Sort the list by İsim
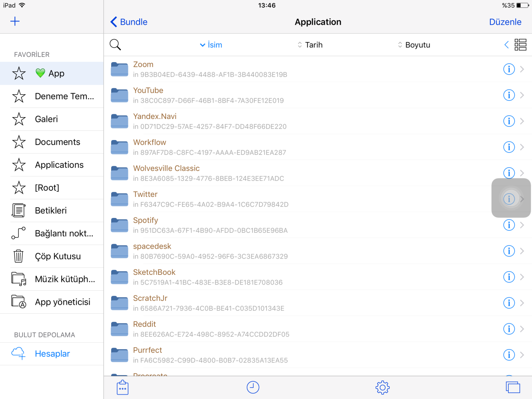The width and height of the screenshot is (532, 399). click(x=211, y=45)
